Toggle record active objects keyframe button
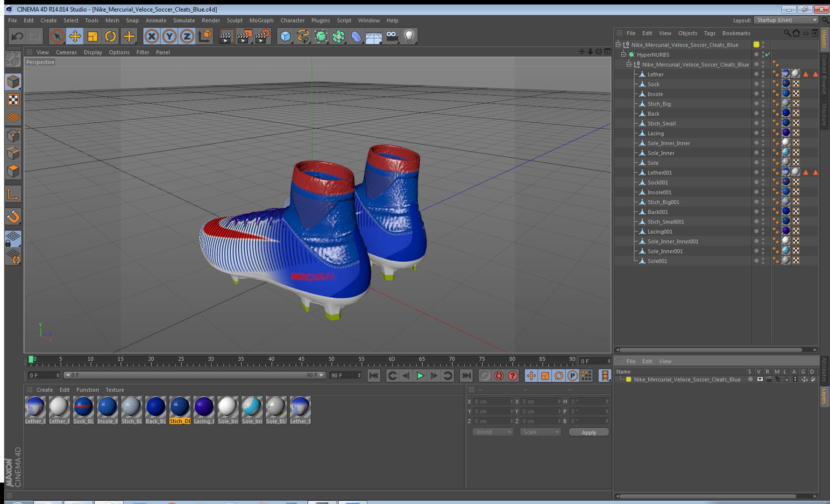 [485, 376]
